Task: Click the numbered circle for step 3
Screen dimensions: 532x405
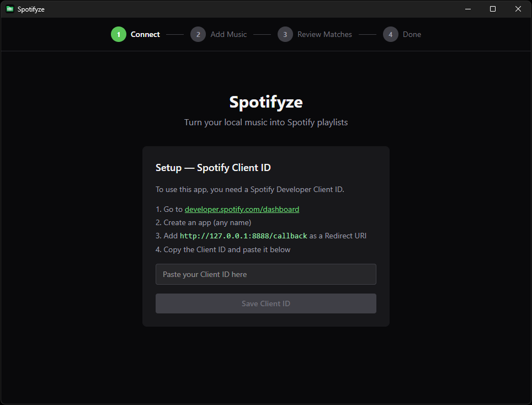Action: (x=285, y=34)
